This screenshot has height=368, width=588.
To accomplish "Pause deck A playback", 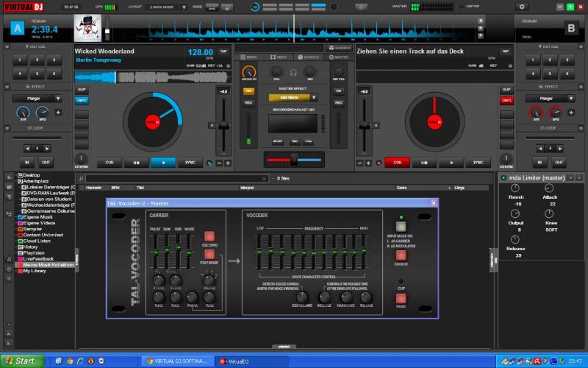I will (x=136, y=163).
